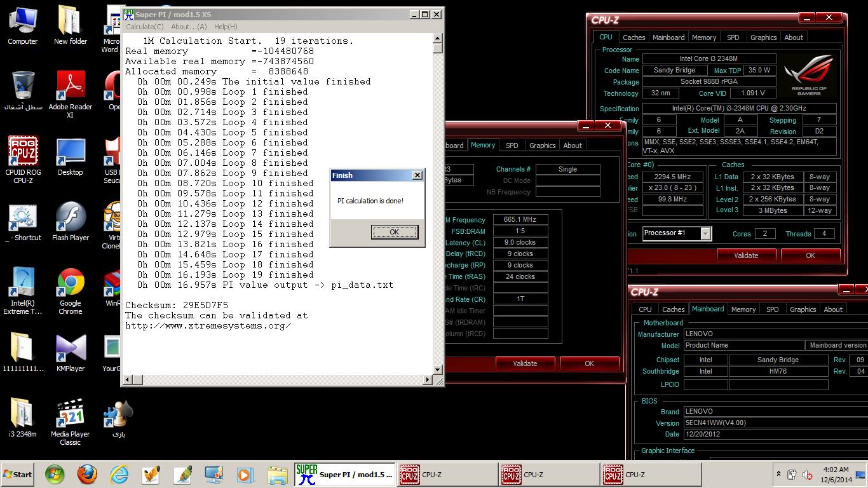Image resolution: width=868 pixels, height=488 pixels.
Task: Open the brush icon in the taskbar
Action: click(182, 475)
